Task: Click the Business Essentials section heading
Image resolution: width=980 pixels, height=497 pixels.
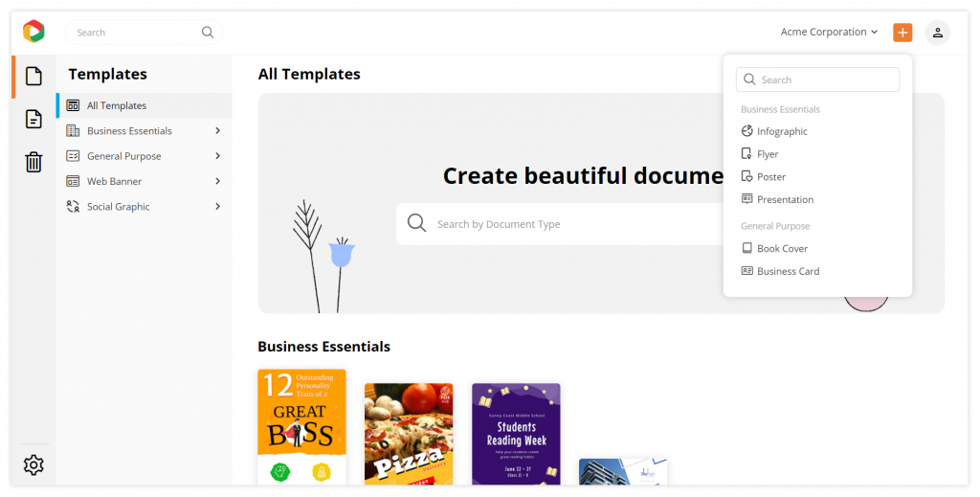Action: [323, 347]
